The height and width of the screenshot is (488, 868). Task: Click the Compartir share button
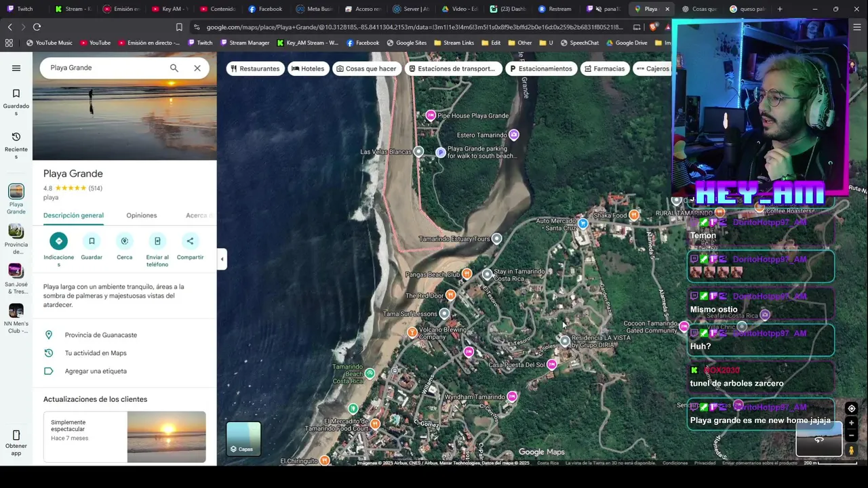tap(190, 241)
